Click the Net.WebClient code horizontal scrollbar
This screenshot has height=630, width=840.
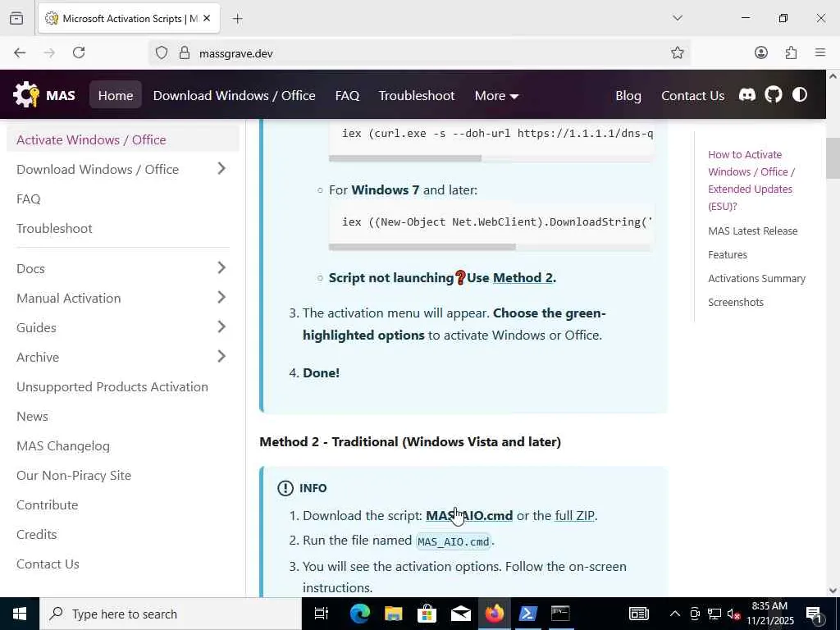pyautogui.click(x=422, y=247)
